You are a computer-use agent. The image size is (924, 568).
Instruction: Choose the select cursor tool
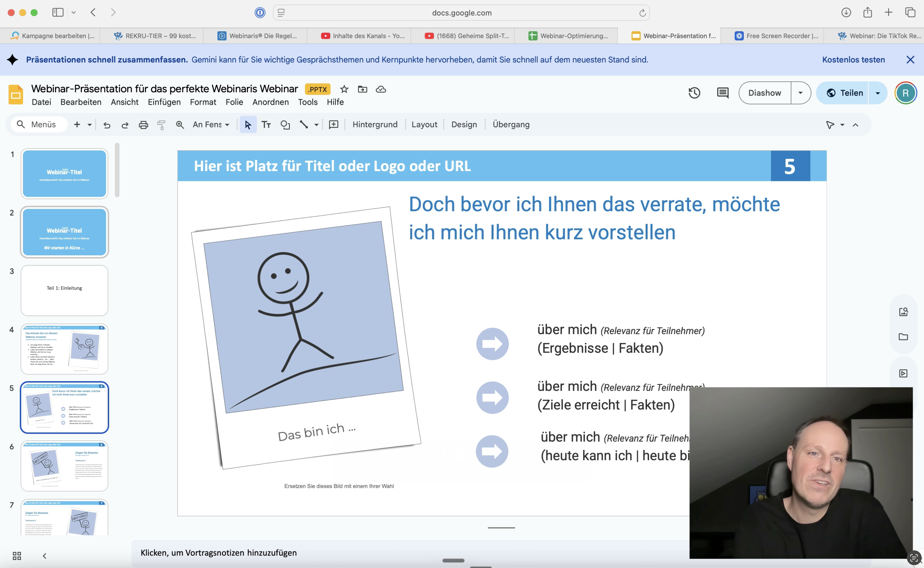[x=248, y=125]
